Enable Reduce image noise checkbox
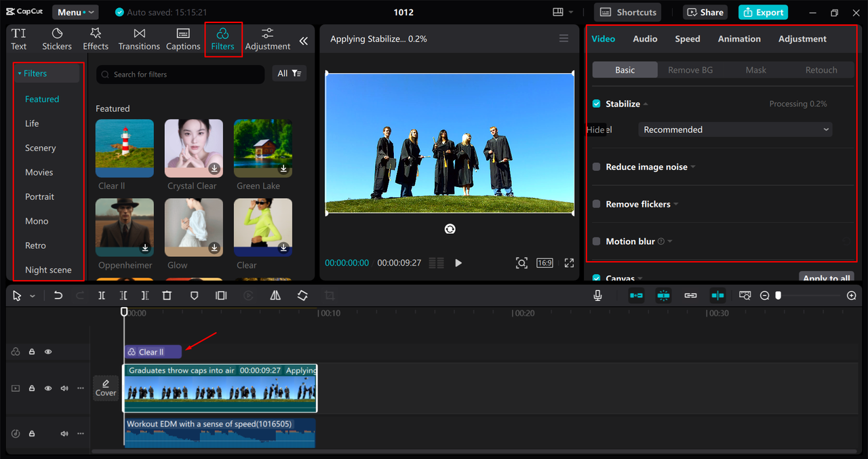 596,167
